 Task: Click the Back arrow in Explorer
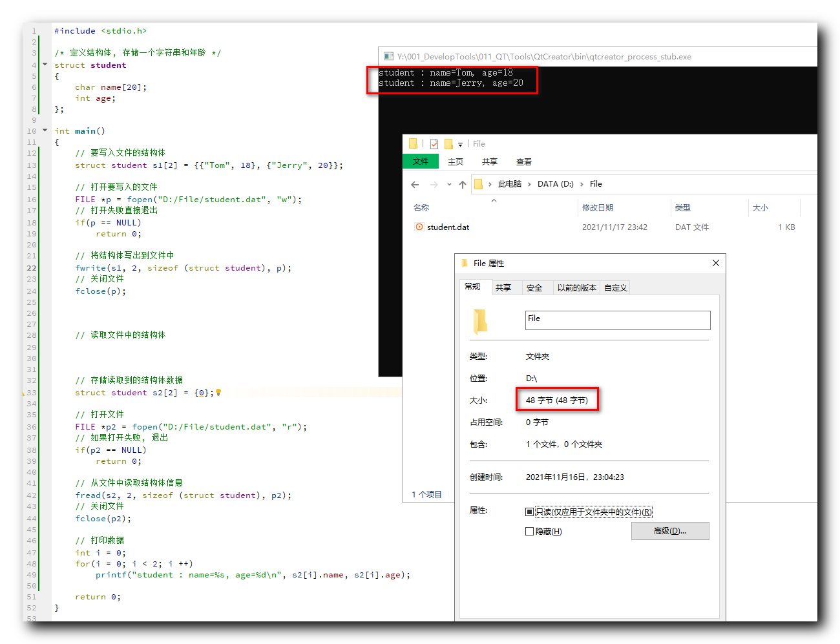point(415,185)
